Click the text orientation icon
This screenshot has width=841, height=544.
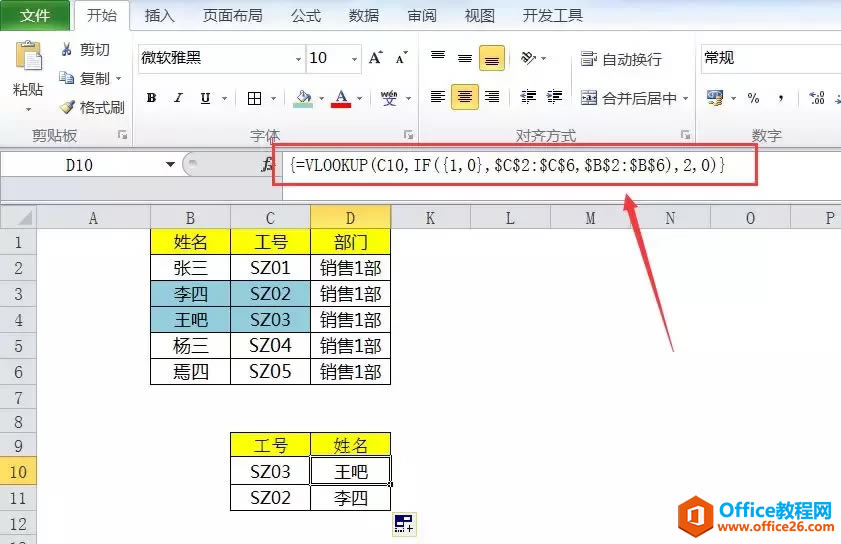[x=529, y=57]
